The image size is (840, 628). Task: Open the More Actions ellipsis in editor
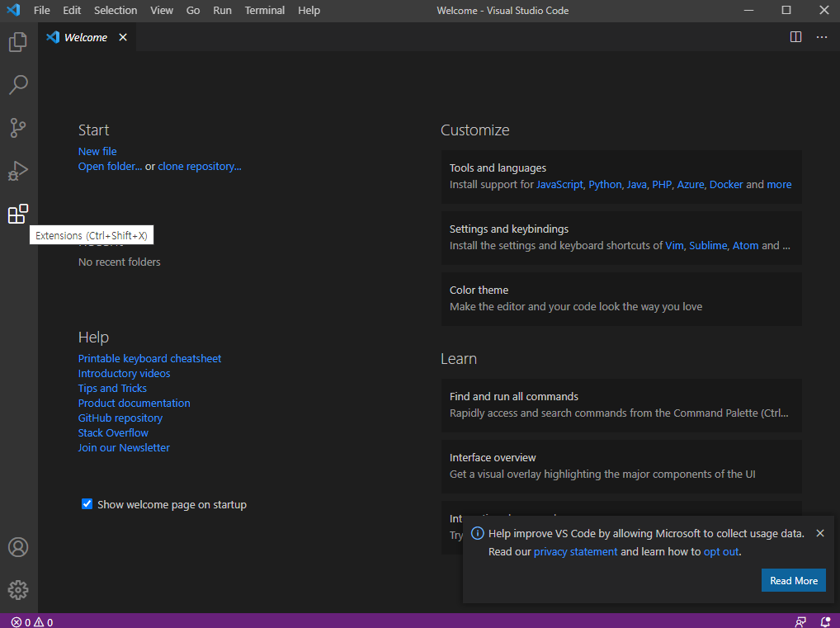click(822, 37)
